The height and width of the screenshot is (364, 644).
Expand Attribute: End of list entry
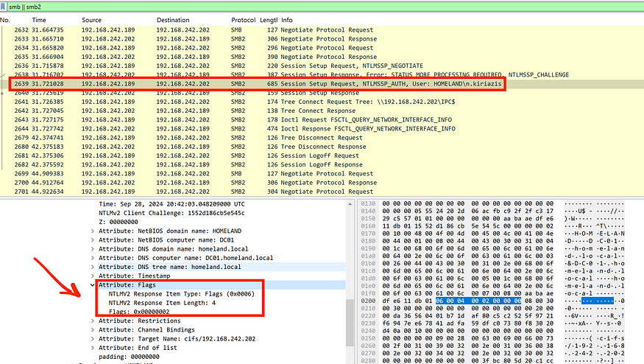click(93, 348)
